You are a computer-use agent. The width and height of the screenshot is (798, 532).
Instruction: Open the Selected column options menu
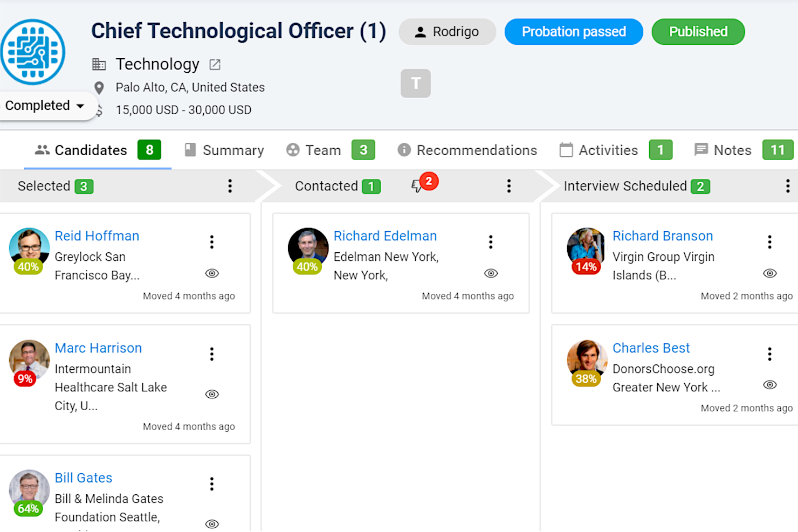[x=230, y=186]
